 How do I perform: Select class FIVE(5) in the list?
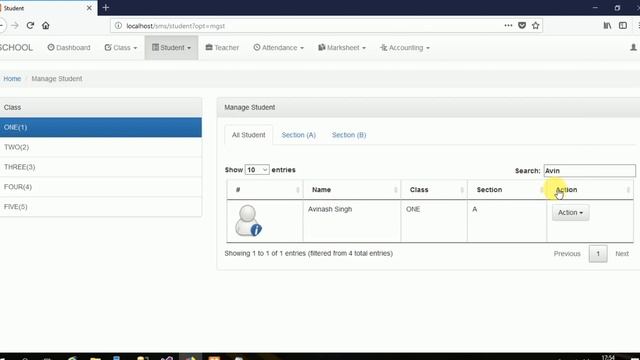100,207
